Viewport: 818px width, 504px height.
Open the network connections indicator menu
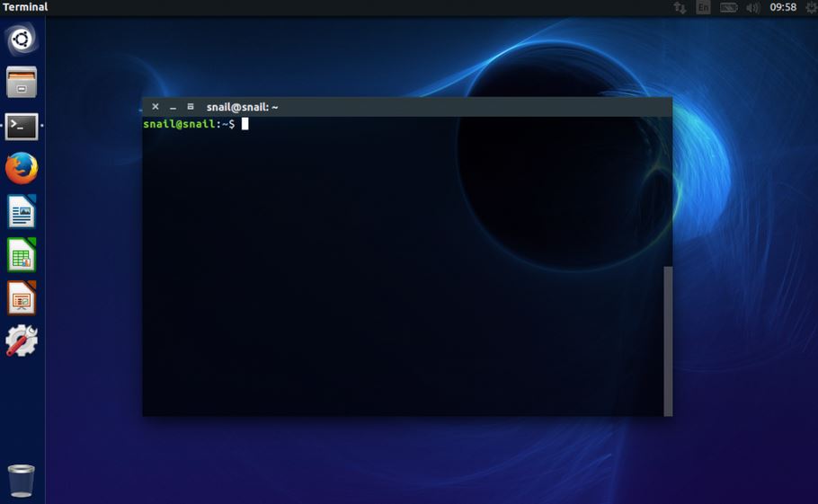(680, 7)
